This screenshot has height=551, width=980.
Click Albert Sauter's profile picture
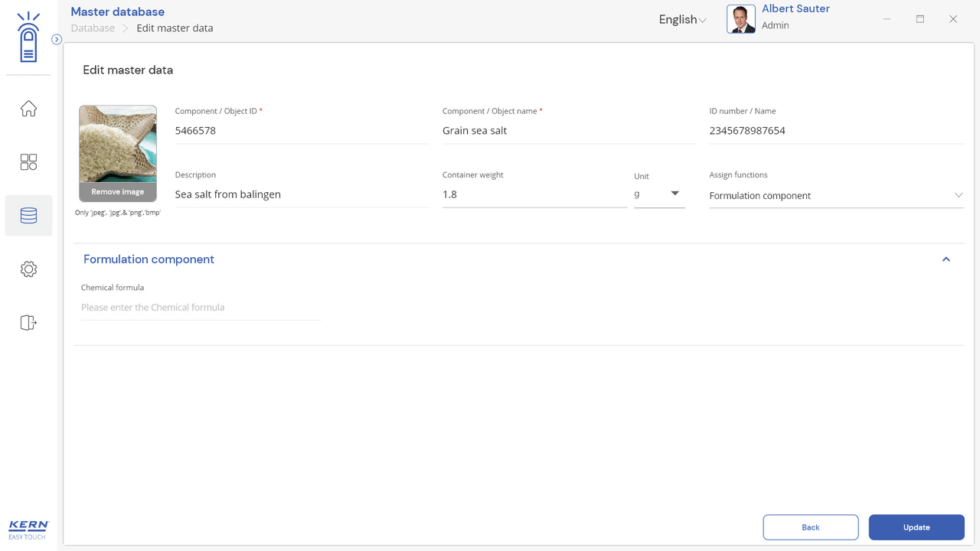740,19
